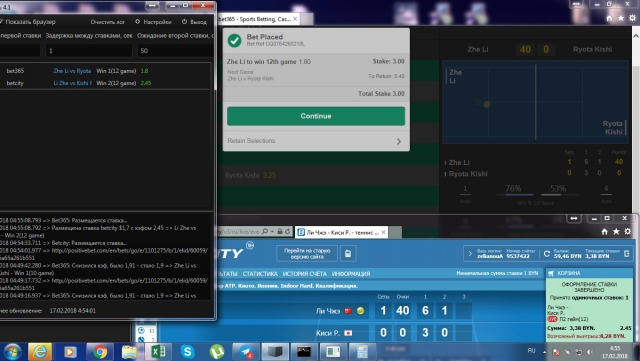Open Telegram from the taskbar

tap(246, 352)
